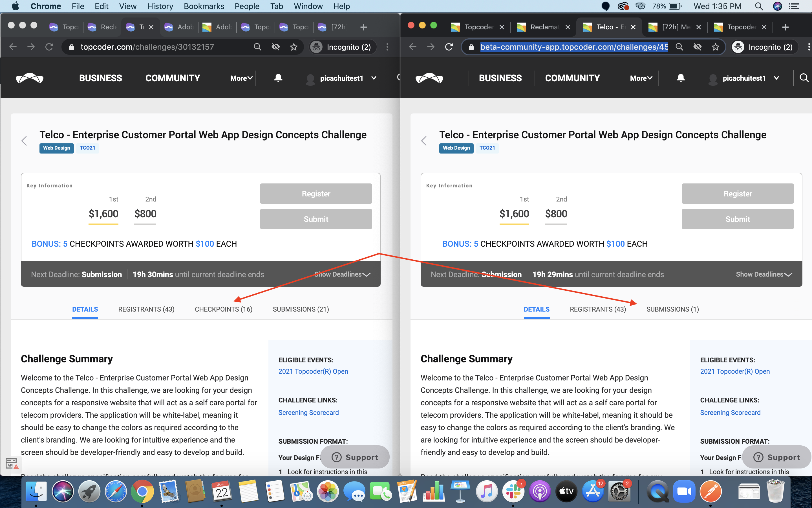Open zoom control in right address bar

[679, 47]
